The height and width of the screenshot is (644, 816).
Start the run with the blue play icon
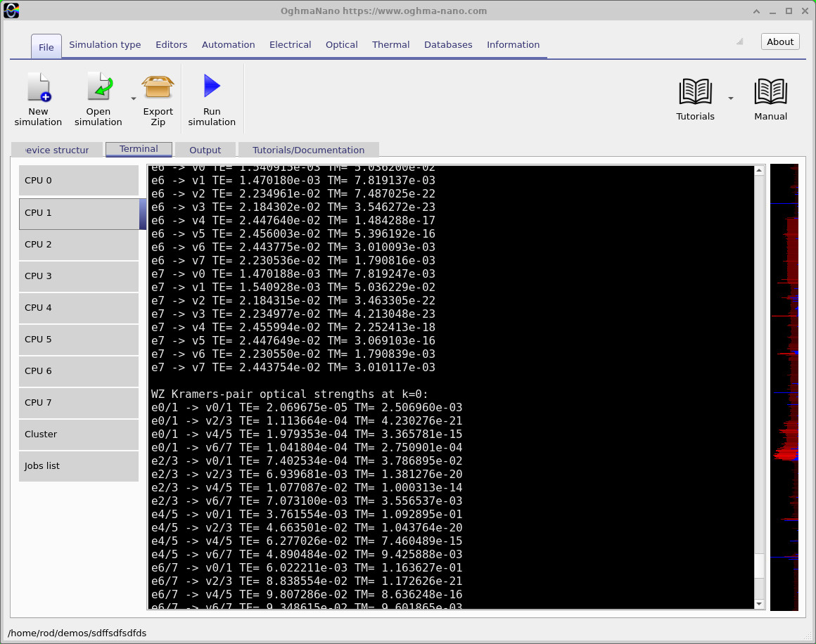pos(212,86)
